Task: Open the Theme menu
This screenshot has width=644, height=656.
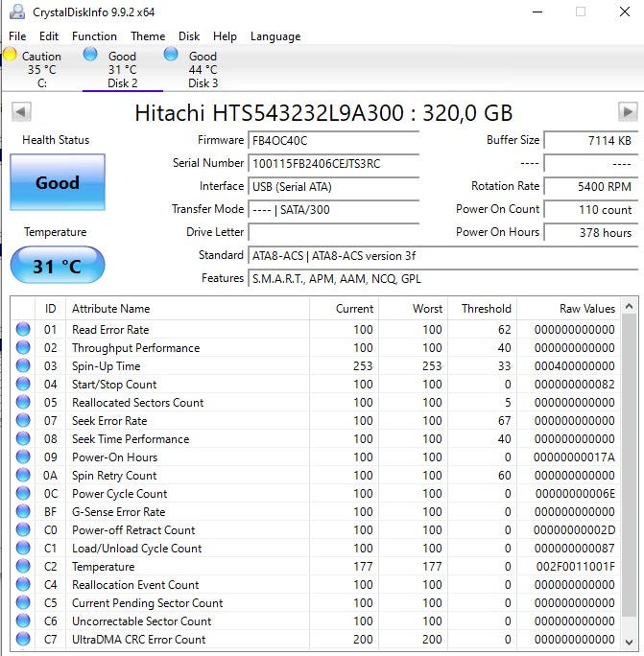Action: pos(148,36)
